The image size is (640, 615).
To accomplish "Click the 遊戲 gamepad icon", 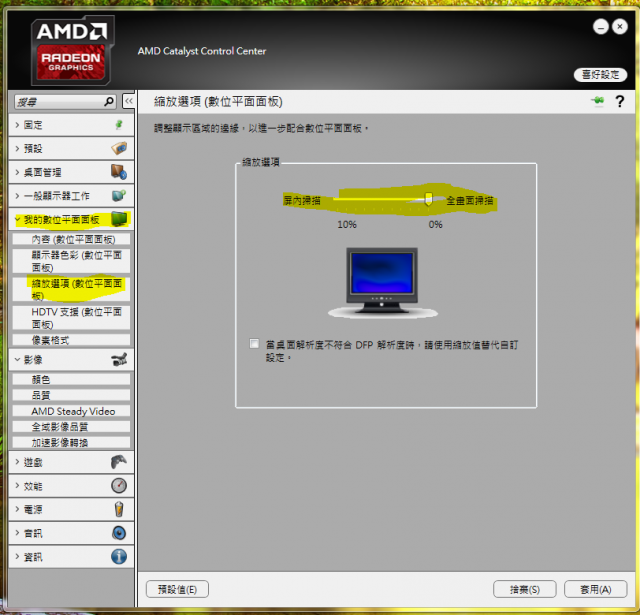I will pos(119,462).
